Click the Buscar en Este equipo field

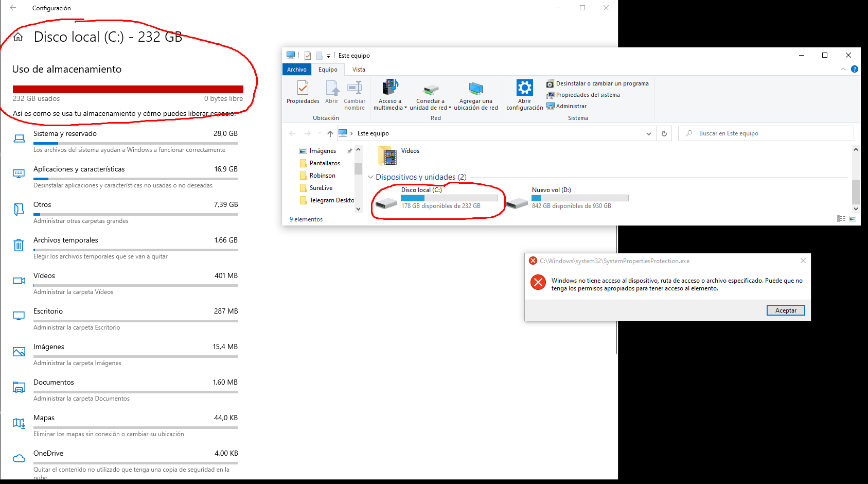coord(766,133)
